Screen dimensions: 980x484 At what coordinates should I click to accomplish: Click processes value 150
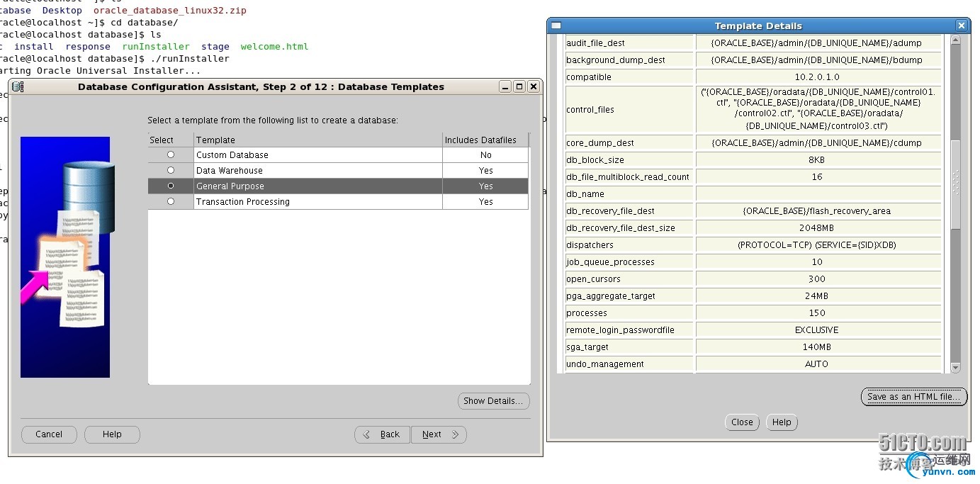[x=817, y=313]
